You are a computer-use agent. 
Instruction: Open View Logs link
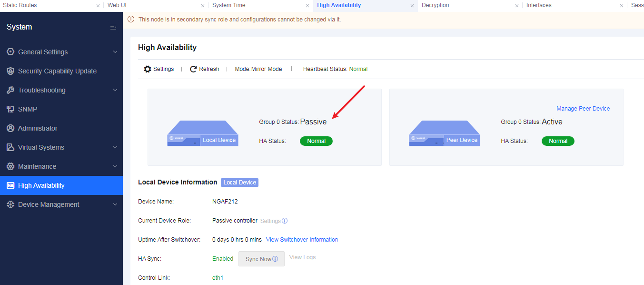point(302,257)
